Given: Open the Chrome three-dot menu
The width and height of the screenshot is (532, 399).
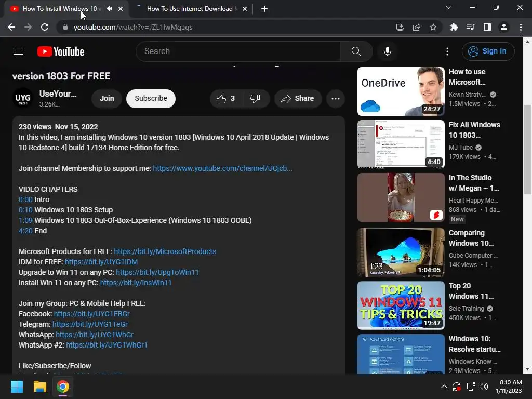Looking at the screenshot, I should (x=521, y=27).
